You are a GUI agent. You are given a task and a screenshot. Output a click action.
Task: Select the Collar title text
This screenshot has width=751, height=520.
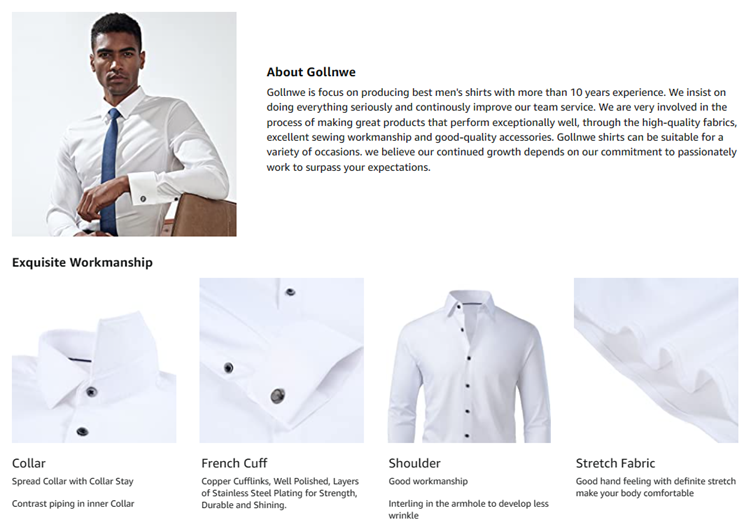point(29,463)
